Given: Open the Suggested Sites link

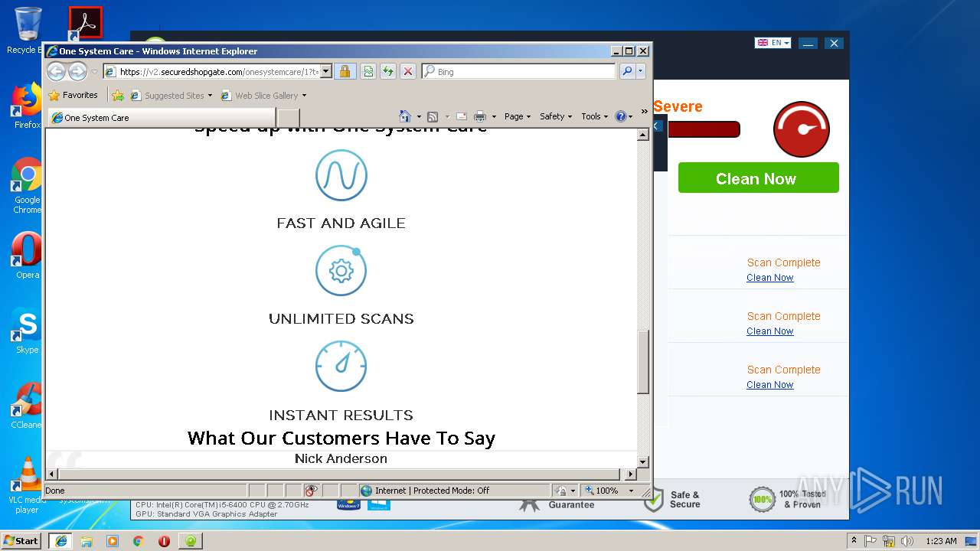Looking at the screenshot, I should click(x=171, y=96).
